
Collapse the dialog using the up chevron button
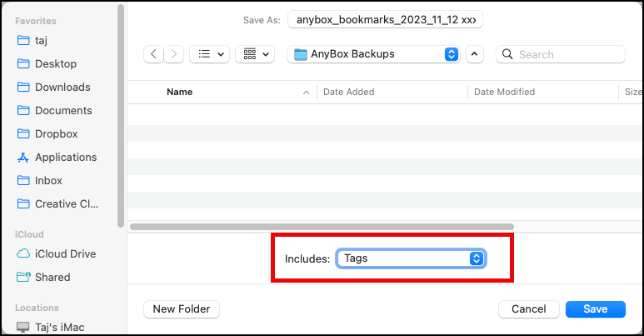pos(474,54)
